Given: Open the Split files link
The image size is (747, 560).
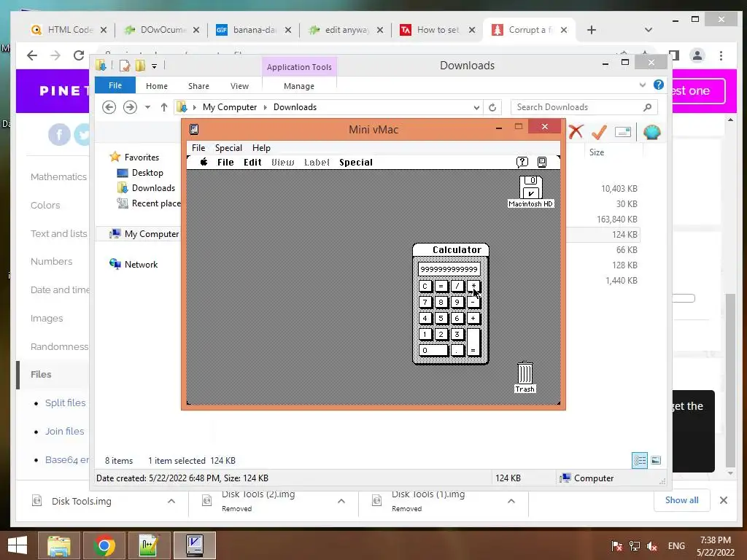Looking at the screenshot, I should click(x=65, y=402).
